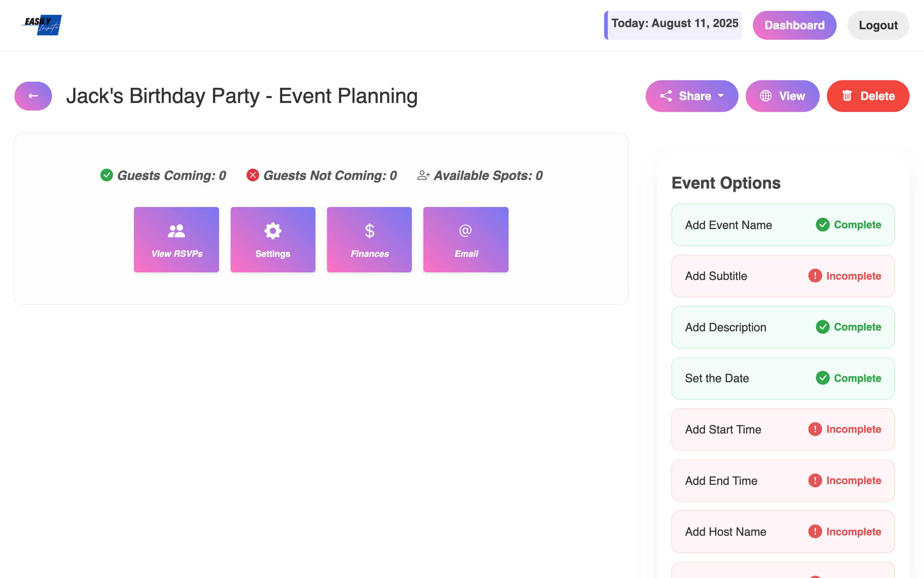Open the Dashboard page
This screenshot has height=578, width=924.
pyautogui.click(x=794, y=25)
